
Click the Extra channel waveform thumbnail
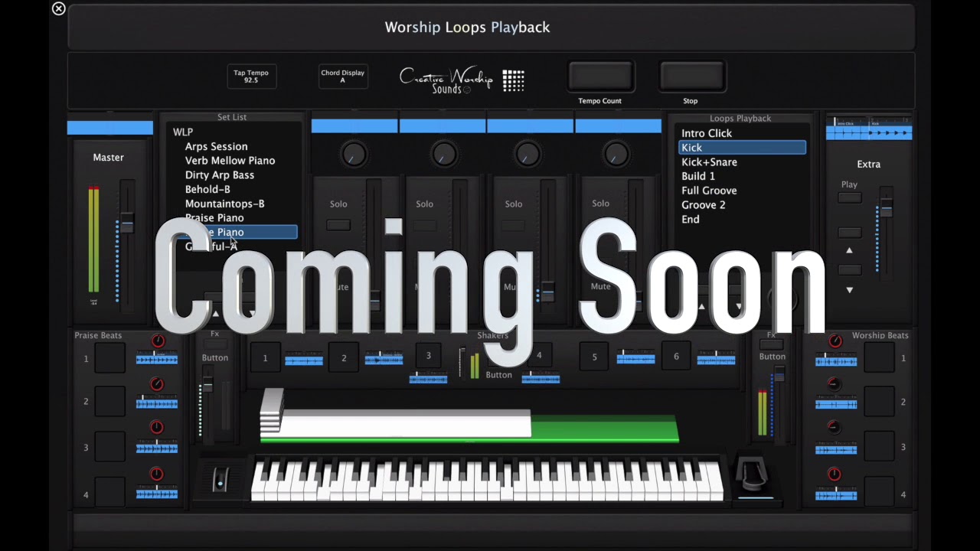click(x=869, y=129)
